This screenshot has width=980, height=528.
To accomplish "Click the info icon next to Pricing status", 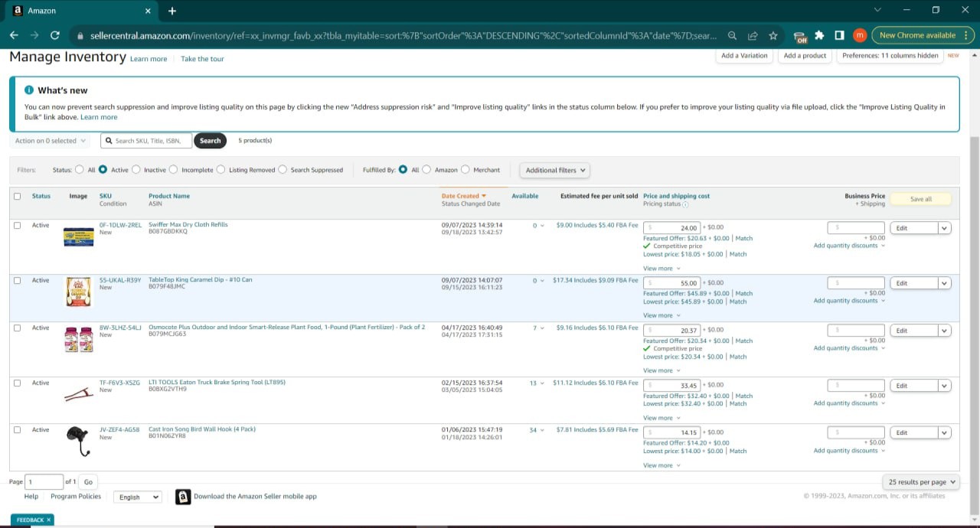I will [x=685, y=204].
